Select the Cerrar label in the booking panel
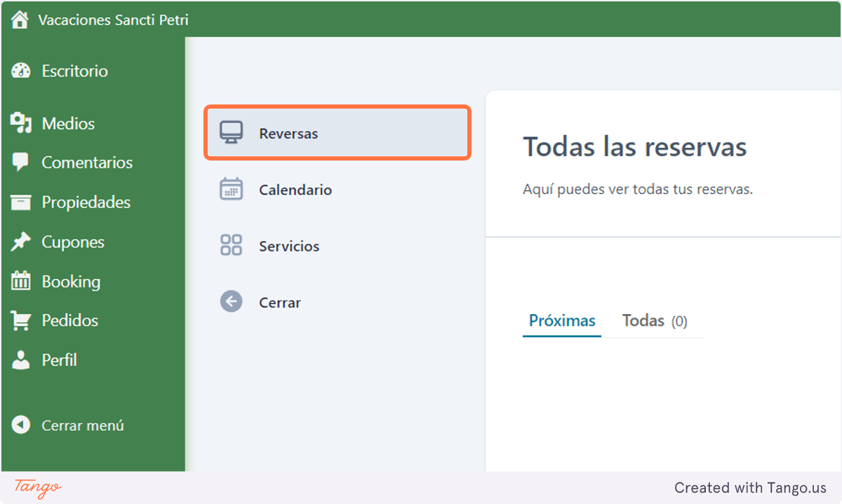 pos(280,303)
